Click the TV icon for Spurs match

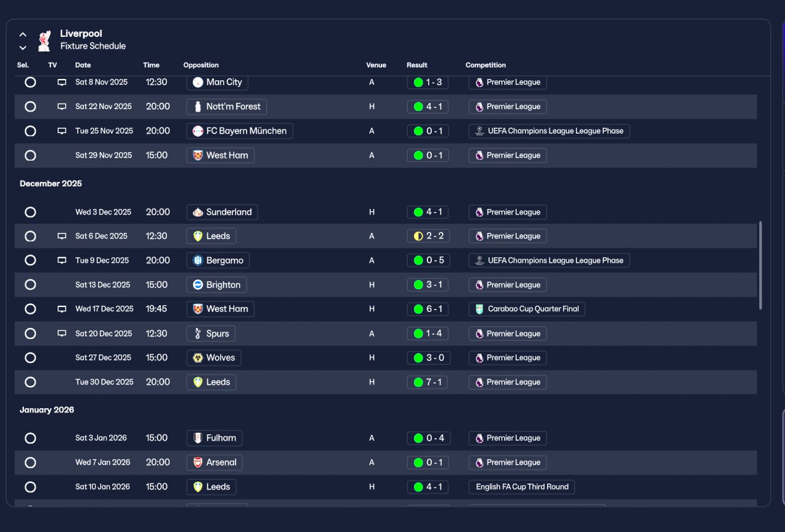pos(62,333)
